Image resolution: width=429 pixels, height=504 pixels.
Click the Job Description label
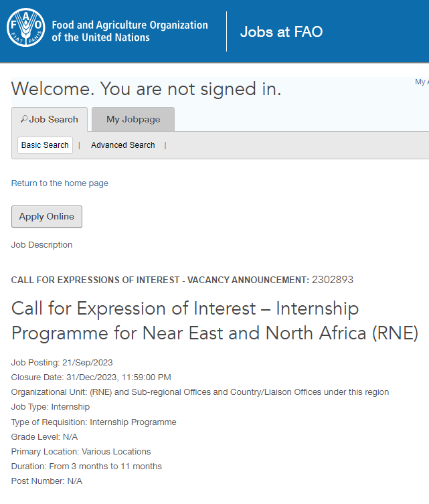click(x=41, y=245)
